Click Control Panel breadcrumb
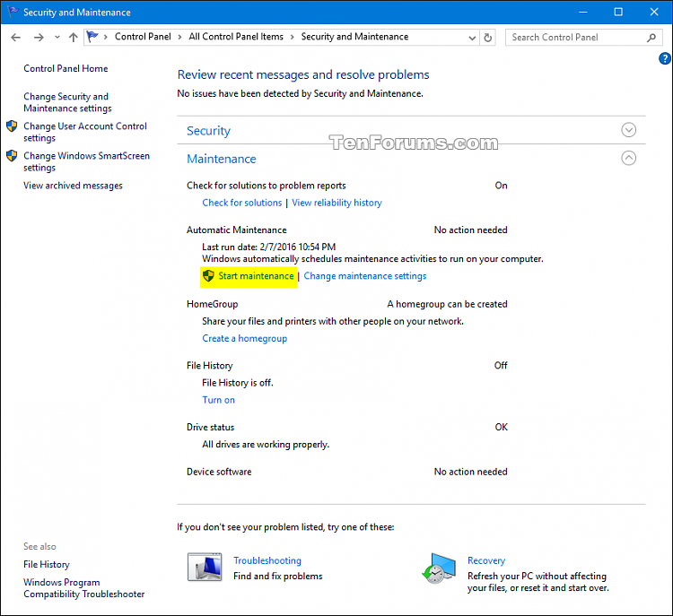 [143, 37]
